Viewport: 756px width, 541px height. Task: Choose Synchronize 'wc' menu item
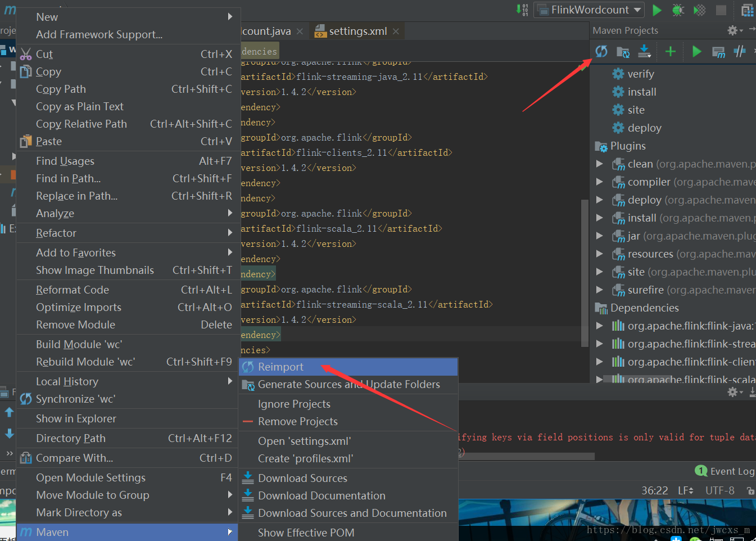pyautogui.click(x=127, y=399)
